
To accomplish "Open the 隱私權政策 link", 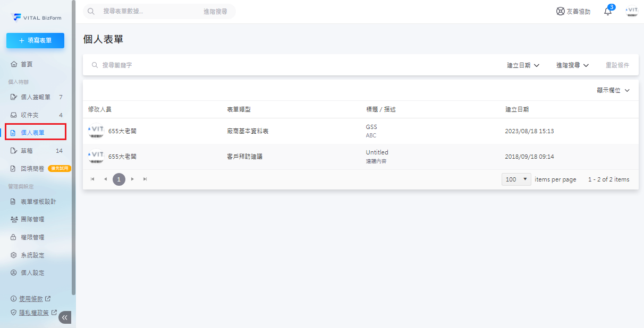I will pyautogui.click(x=35, y=313).
